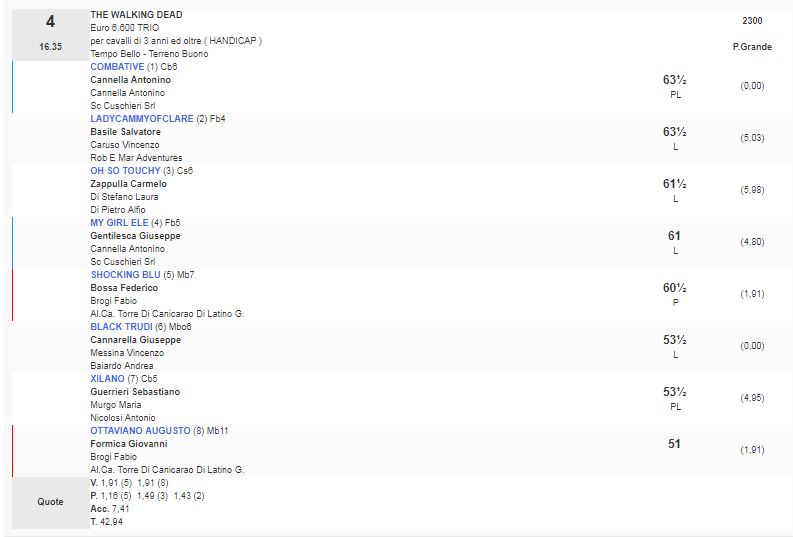Viewport: 793px width, 537px height.
Task: Open the OTTAVIANO AUGUSTO horse link
Action: [x=140, y=431]
